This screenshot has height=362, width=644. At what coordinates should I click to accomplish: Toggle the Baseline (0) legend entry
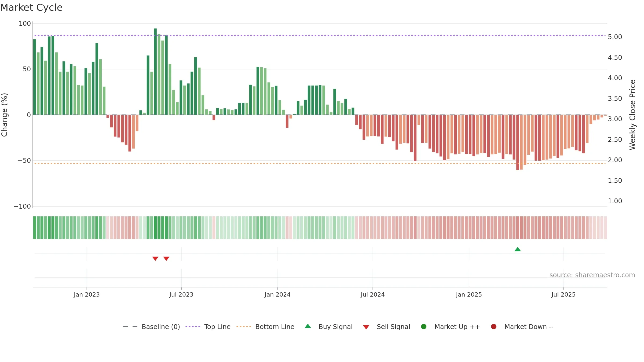(151, 327)
